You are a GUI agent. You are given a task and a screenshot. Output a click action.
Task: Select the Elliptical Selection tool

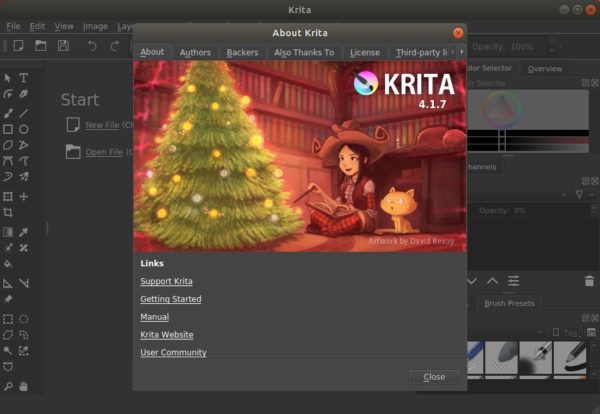tap(24, 319)
